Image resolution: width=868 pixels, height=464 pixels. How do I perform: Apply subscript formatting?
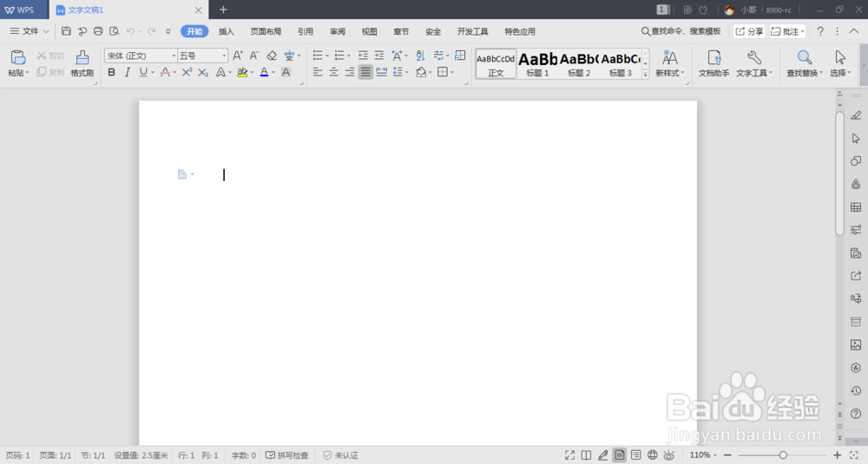[x=203, y=73]
